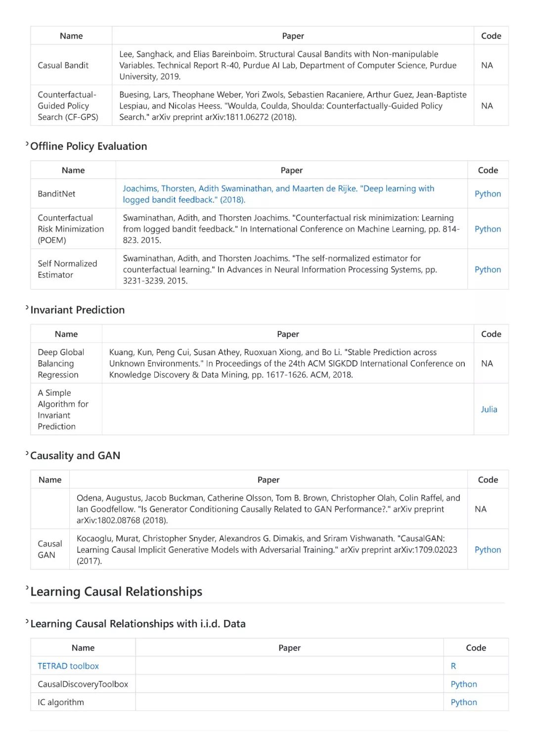Image resolution: width=534 pixels, height=756 pixels.
Task: Select the Causality and GAN heading text
Action: [x=75, y=456]
